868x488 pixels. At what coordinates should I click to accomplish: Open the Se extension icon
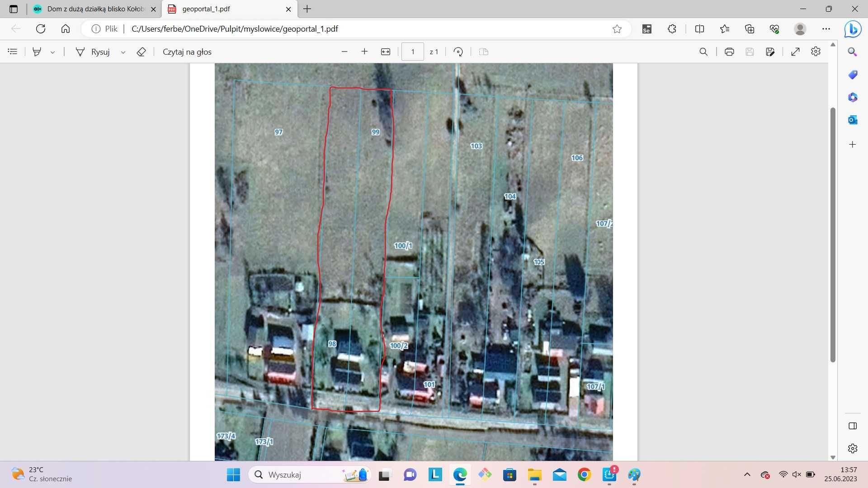pos(647,29)
